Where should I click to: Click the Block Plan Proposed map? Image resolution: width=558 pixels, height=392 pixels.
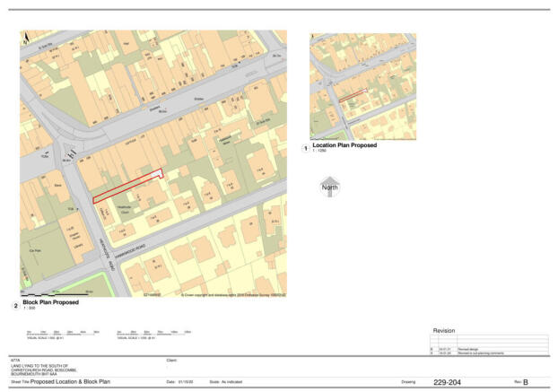pos(153,163)
